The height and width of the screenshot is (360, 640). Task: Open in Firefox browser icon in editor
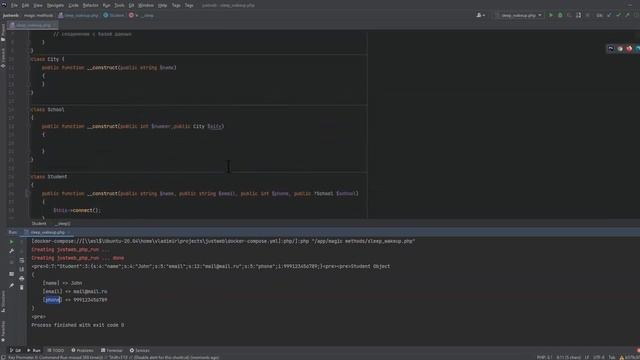(x=629, y=49)
